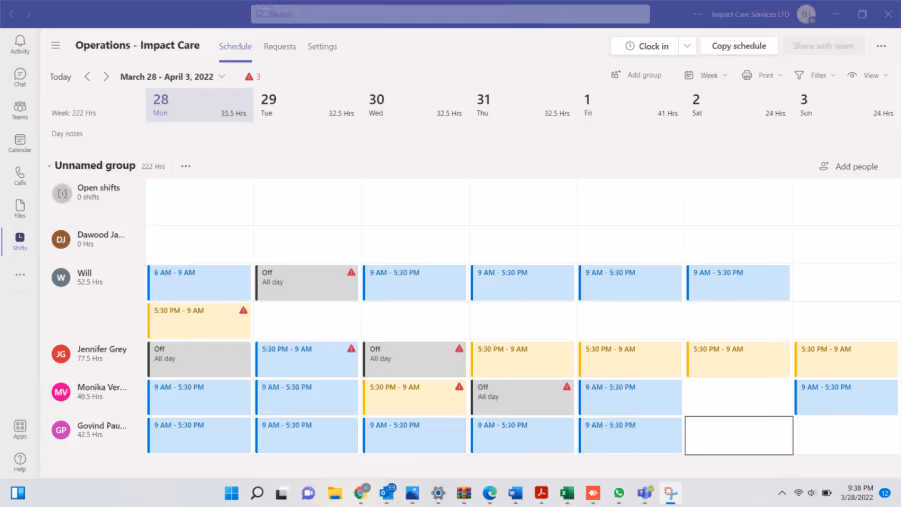This screenshot has width=903, height=507.
Task: Open the View options dropdown
Action: pyautogui.click(x=868, y=75)
